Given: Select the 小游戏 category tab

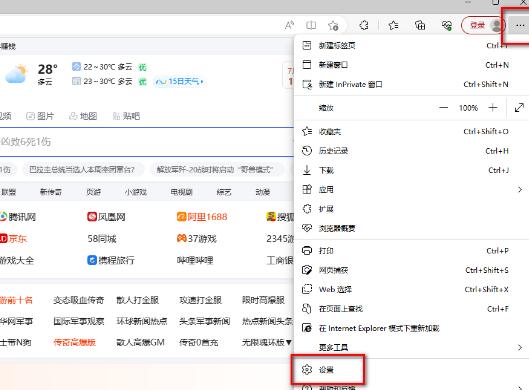Looking at the screenshot, I should 136,192.
